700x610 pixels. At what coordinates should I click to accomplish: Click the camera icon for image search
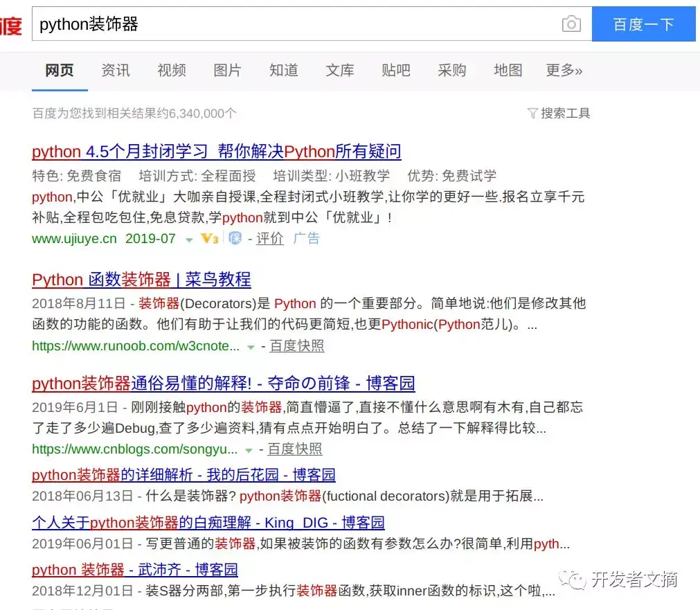(571, 24)
